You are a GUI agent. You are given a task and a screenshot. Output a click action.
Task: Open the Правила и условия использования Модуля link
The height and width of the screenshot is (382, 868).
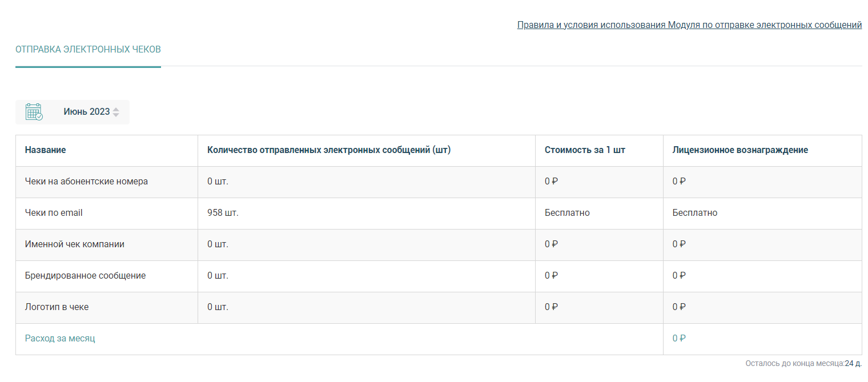point(689,25)
